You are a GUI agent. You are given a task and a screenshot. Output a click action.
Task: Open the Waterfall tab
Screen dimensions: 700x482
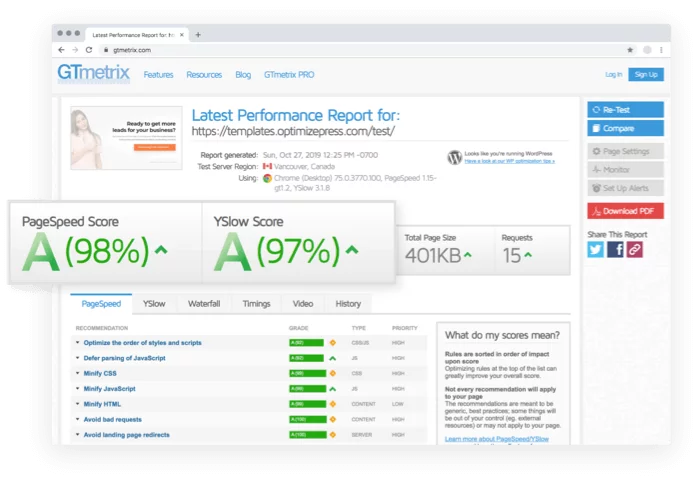click(204, 304)
